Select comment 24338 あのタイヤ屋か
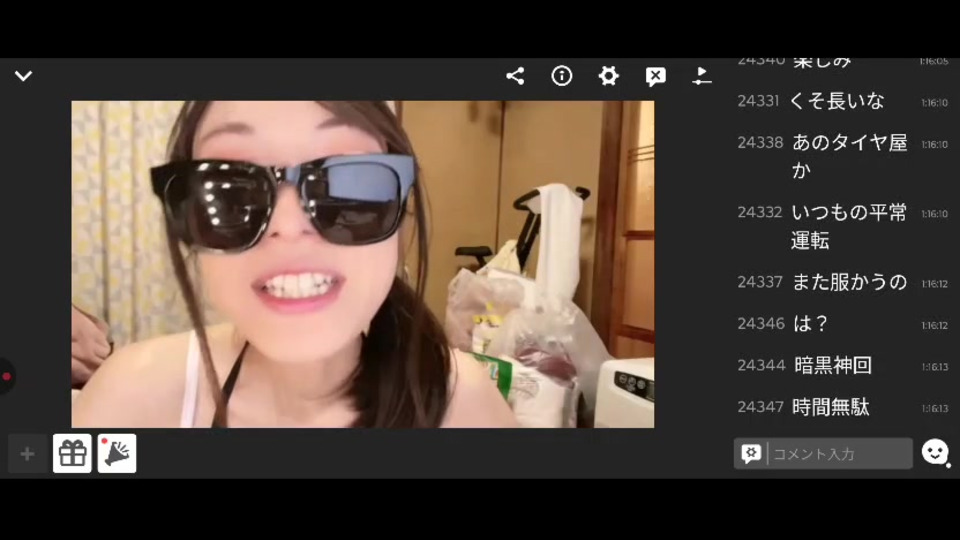The image size is (960, 540). tap(842, 157)
